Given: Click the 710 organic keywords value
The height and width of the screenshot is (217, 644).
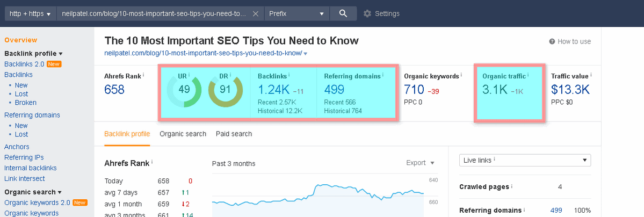Looking at the screenshot, I should point(414,89).
